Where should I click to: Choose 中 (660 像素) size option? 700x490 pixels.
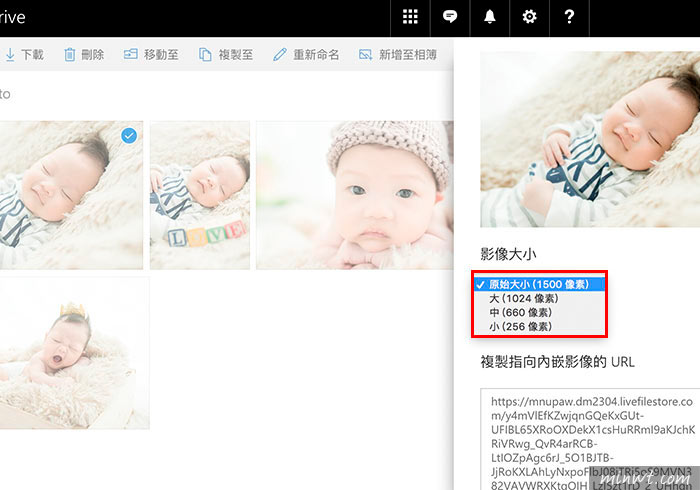(x=539, y=312)
